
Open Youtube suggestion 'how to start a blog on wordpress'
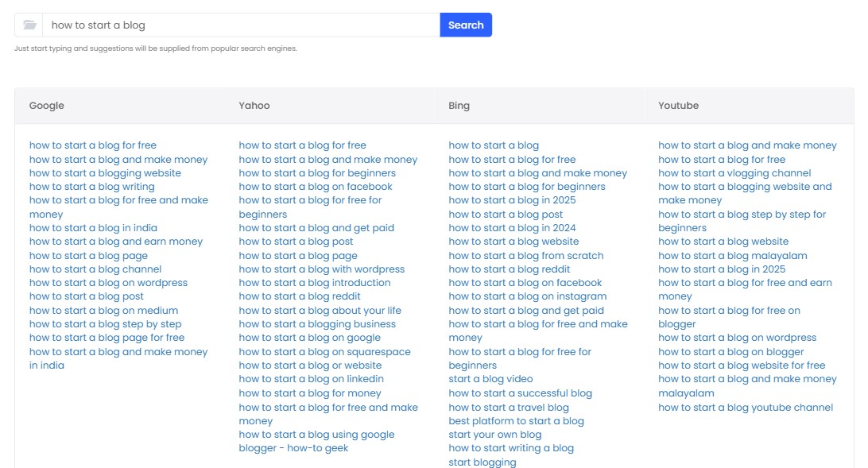(738, 338)
